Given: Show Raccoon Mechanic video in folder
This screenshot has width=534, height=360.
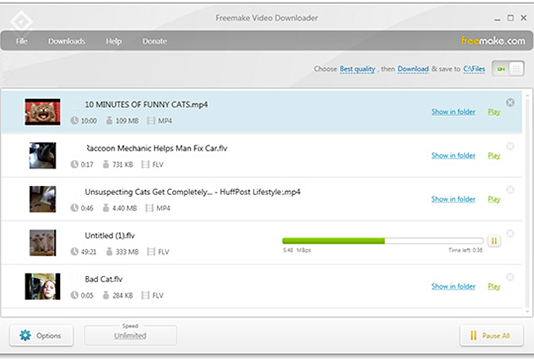Looking at the screenshot, I should coord(453,156).
